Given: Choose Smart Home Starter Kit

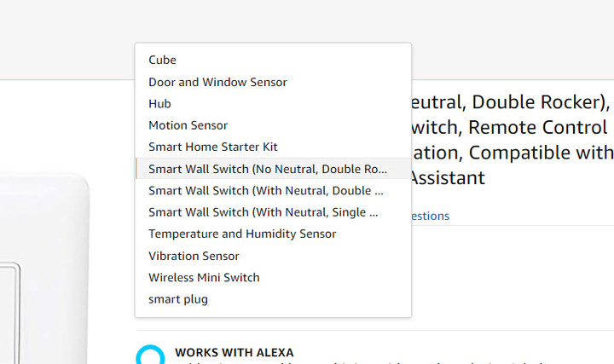Looking at the screenshot, I should point(273,147).
